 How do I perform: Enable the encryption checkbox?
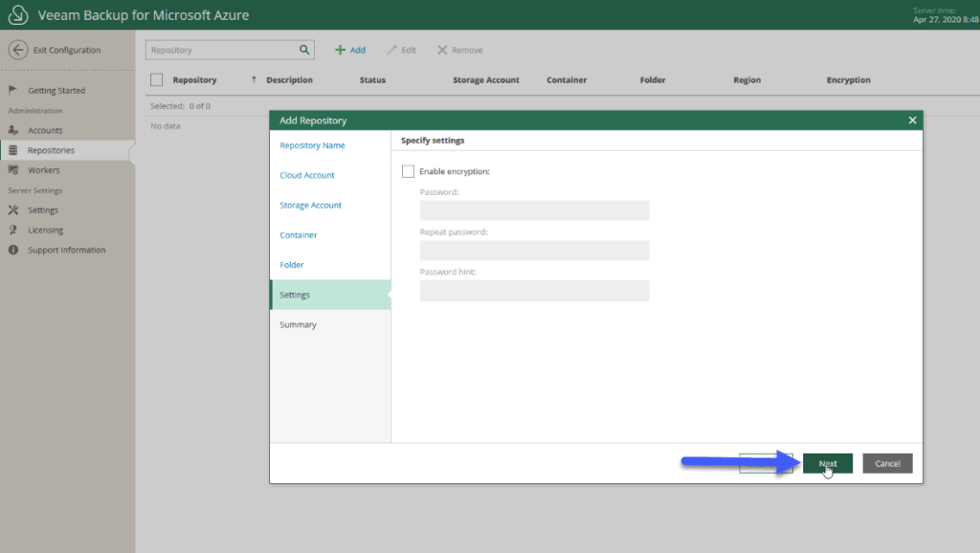click(x=408, y=171)
